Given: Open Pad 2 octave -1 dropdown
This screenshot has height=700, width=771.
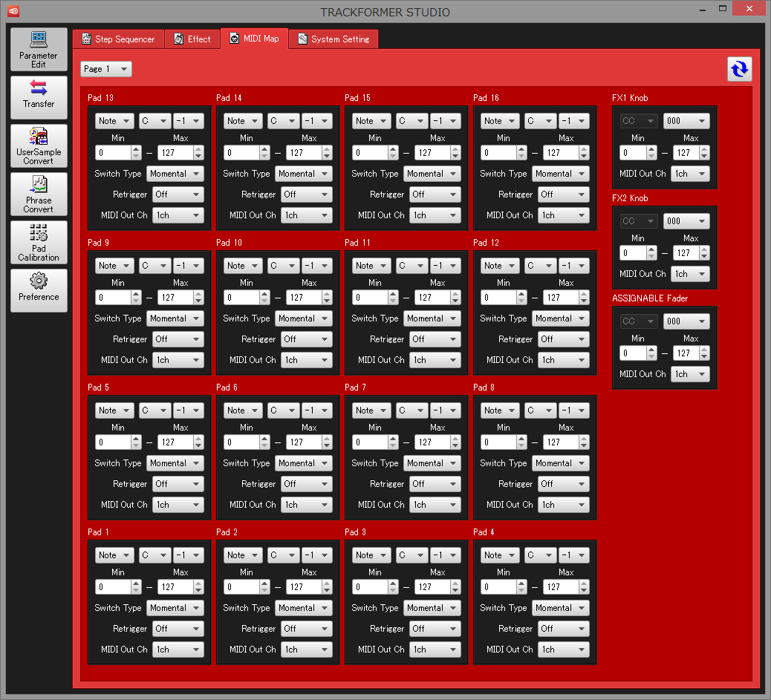Looking at the screenshot, I should click(317, 555).
